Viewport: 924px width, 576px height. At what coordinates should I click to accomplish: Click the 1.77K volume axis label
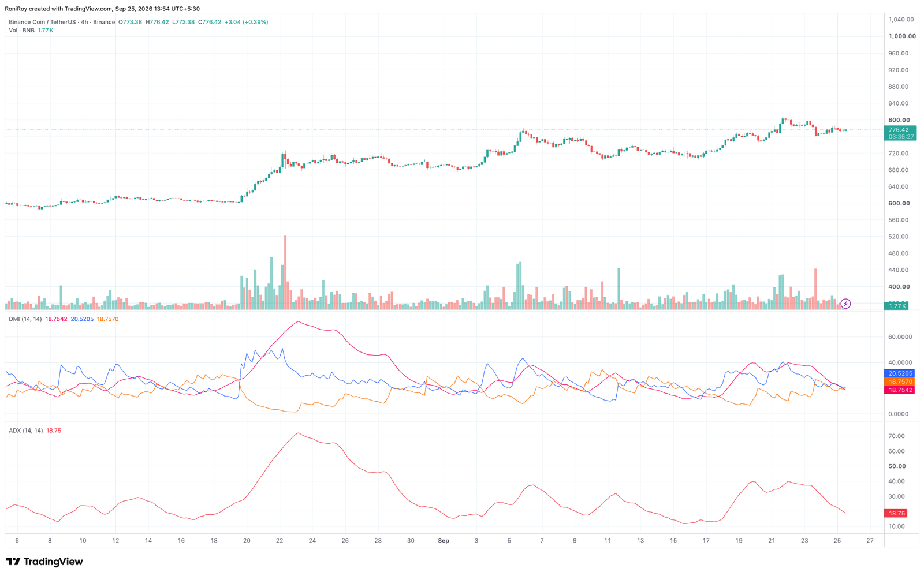[x=896, y=306]
